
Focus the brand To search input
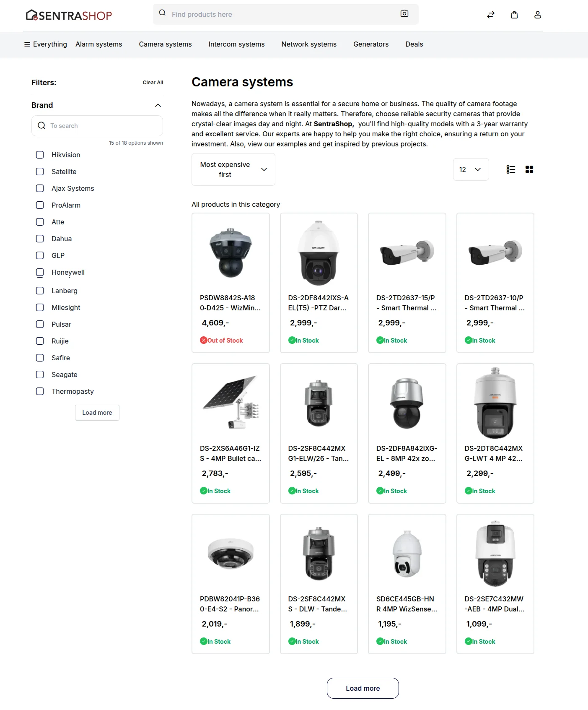[x=97, y=126]
